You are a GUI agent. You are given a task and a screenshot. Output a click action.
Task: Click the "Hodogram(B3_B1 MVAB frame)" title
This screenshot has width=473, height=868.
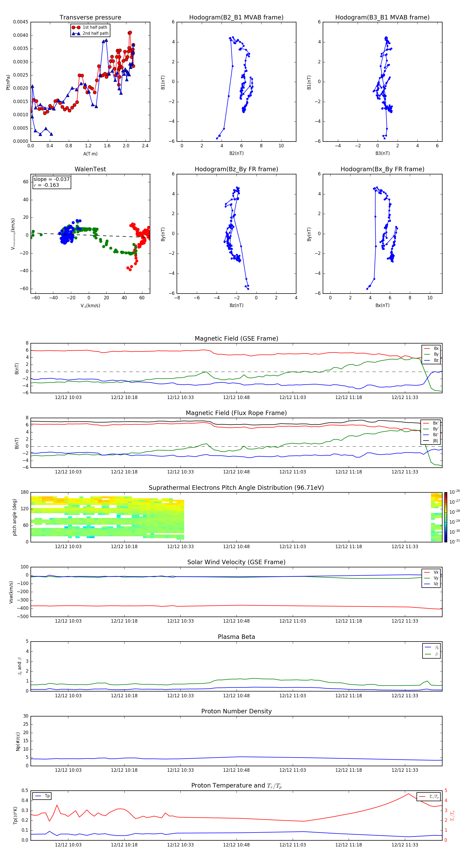382,18
